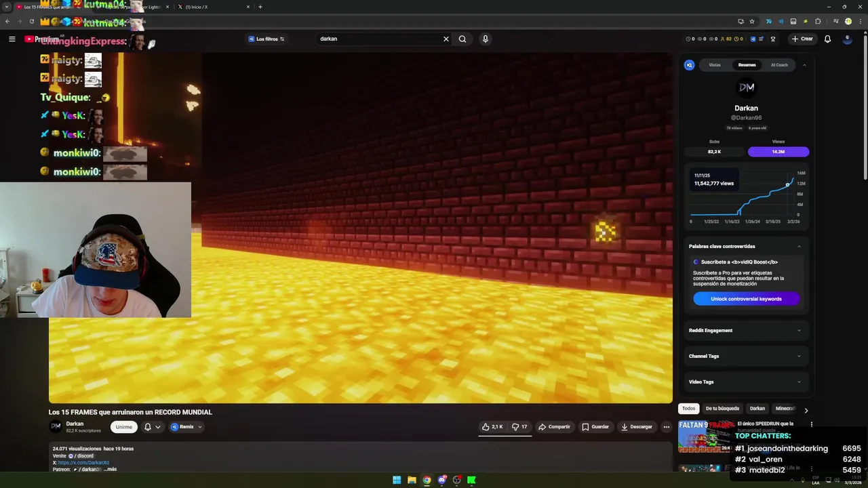Like the video (2,1 K)
The image size is (868, 488).
493,427
